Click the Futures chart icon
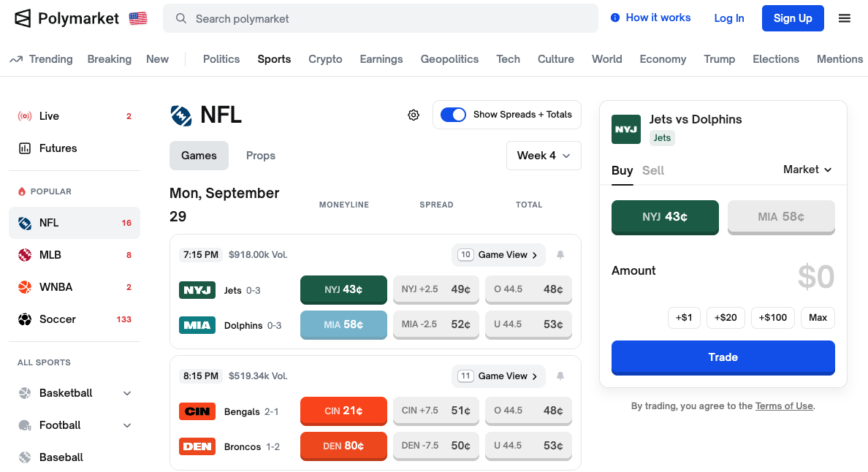The width and height of the screenshot is (868, 472). (24, 148)
